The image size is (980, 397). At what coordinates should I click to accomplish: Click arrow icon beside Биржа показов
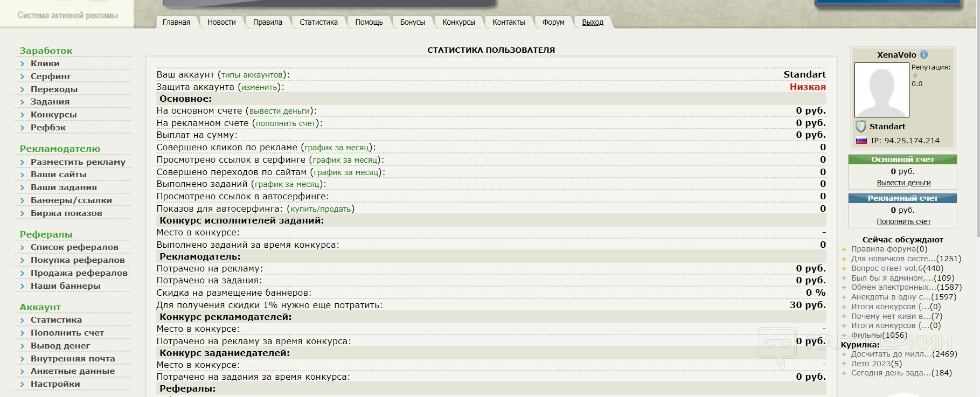coord(22,213)
